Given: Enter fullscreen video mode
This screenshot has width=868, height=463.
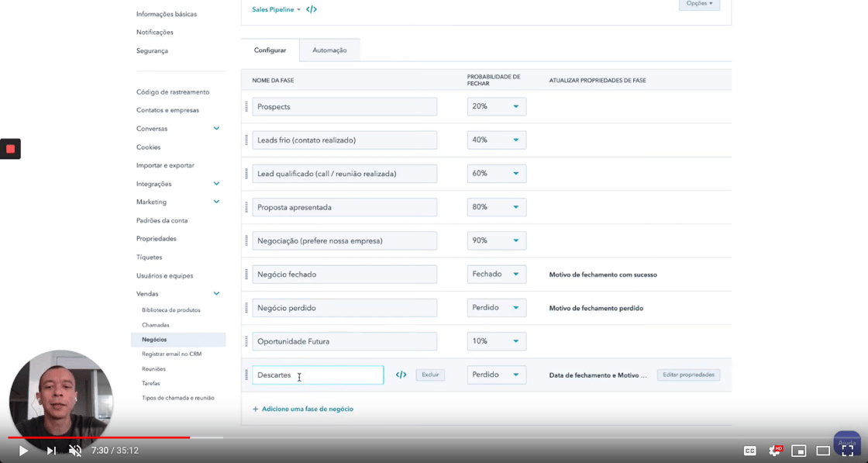Looking at the screenshot, I should (848, 451).
